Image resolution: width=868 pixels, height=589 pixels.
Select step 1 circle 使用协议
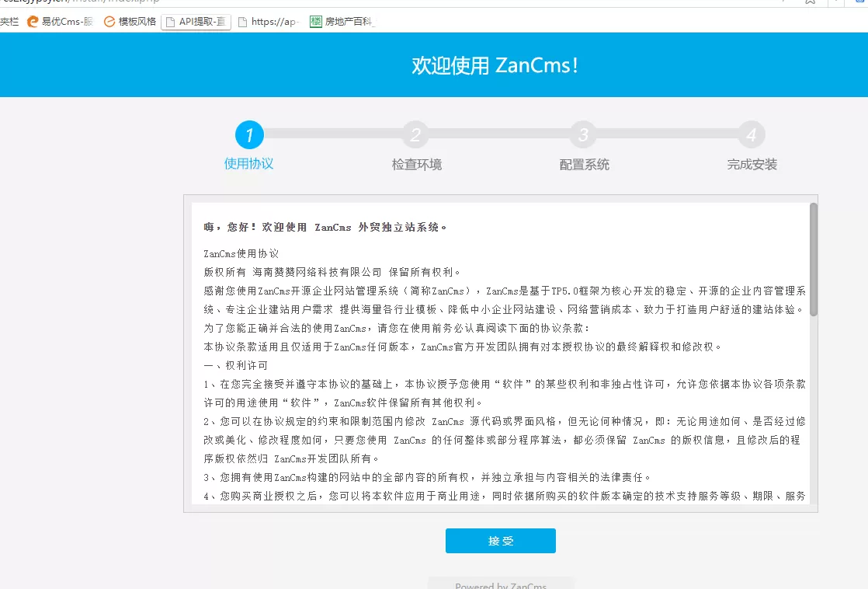[249, 134]
